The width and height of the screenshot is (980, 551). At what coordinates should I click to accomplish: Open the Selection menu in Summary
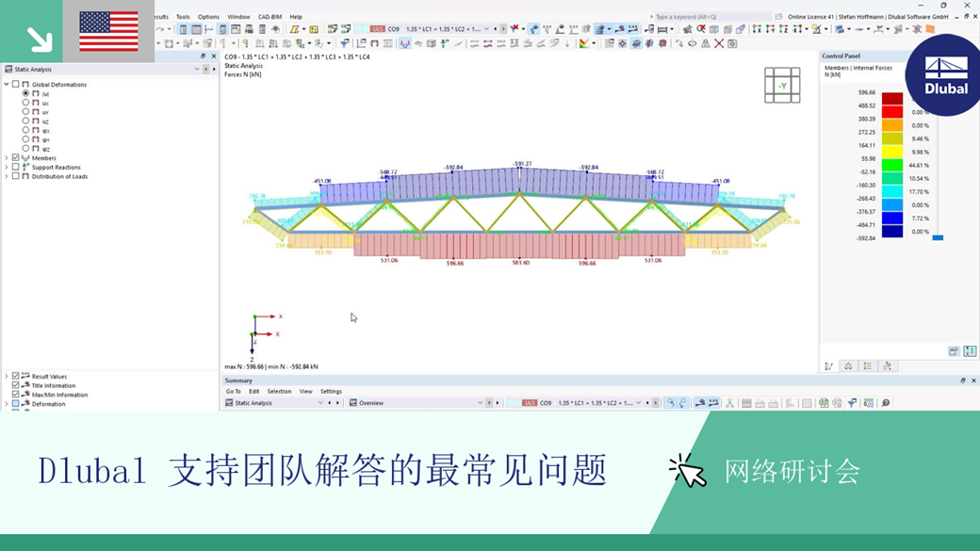click(279, 391)
